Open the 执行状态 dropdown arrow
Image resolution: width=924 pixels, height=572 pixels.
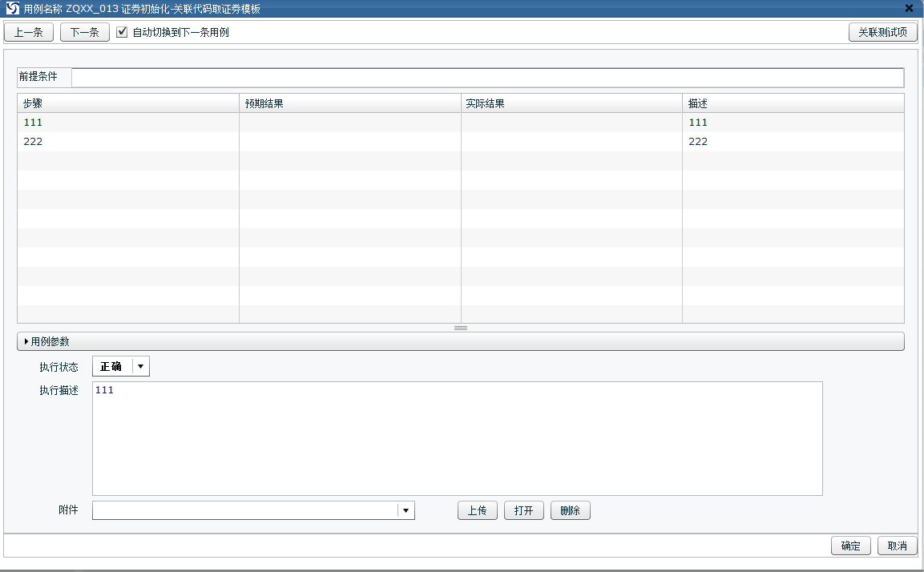pos(140,367)
